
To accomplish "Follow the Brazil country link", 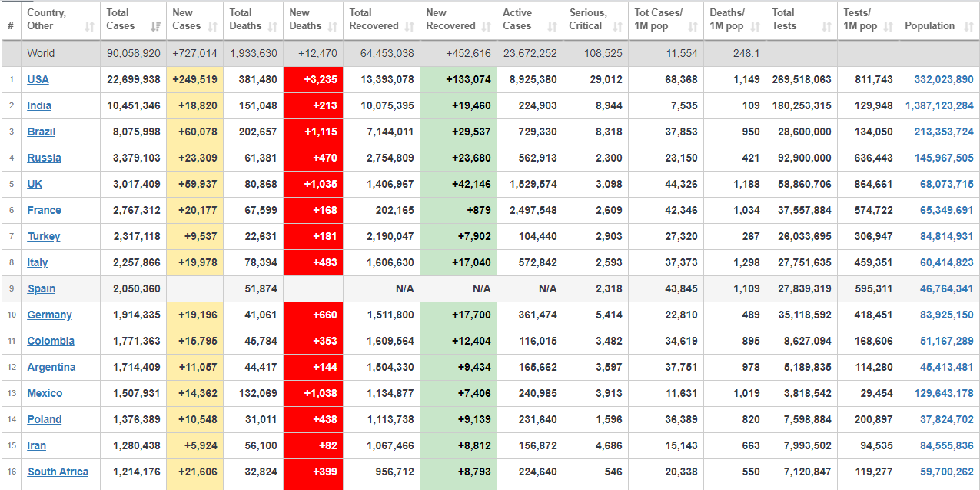I will 42,132.
